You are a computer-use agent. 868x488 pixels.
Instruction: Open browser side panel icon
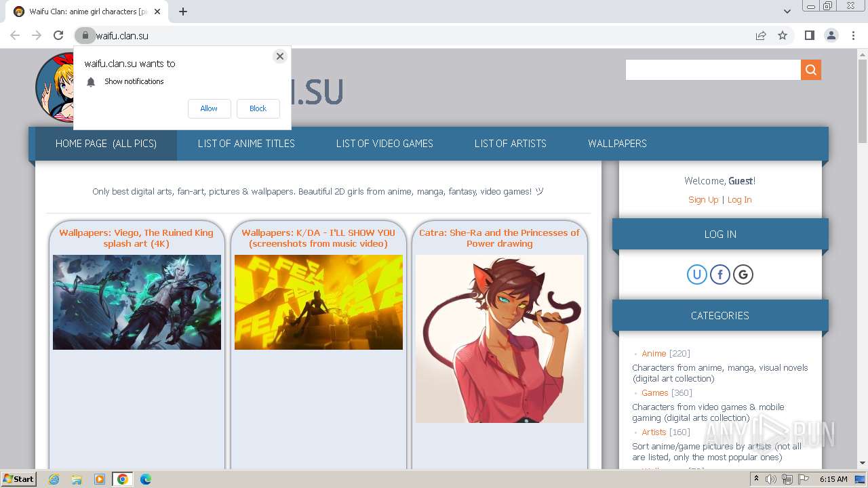tap(809, 35)
